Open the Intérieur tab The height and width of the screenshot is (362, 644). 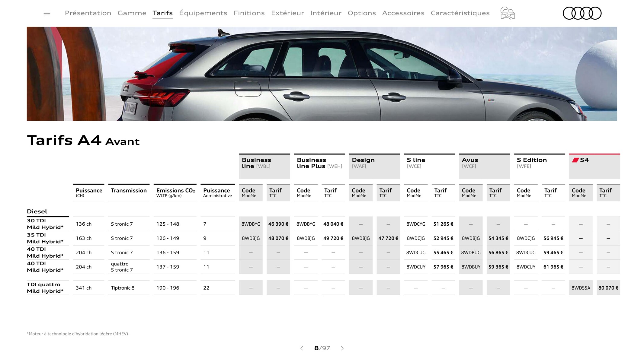tap(326, 13)
